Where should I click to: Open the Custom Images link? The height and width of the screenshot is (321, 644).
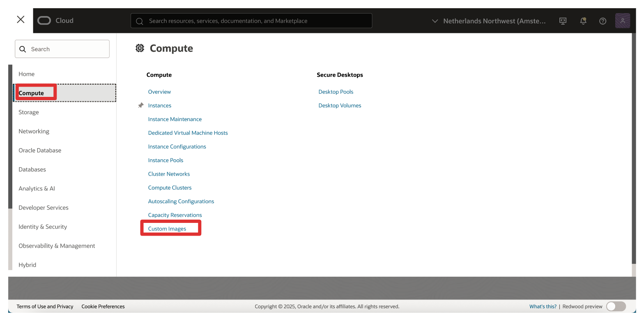167,229
